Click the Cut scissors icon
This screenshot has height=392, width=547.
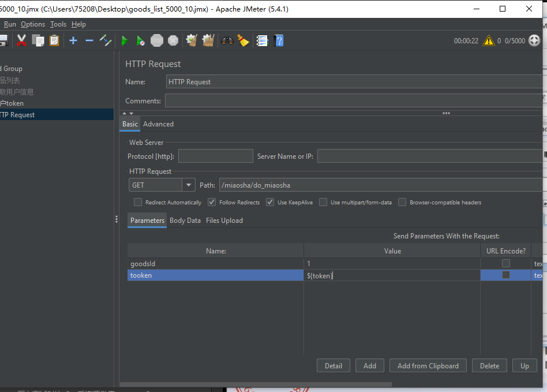21,40
